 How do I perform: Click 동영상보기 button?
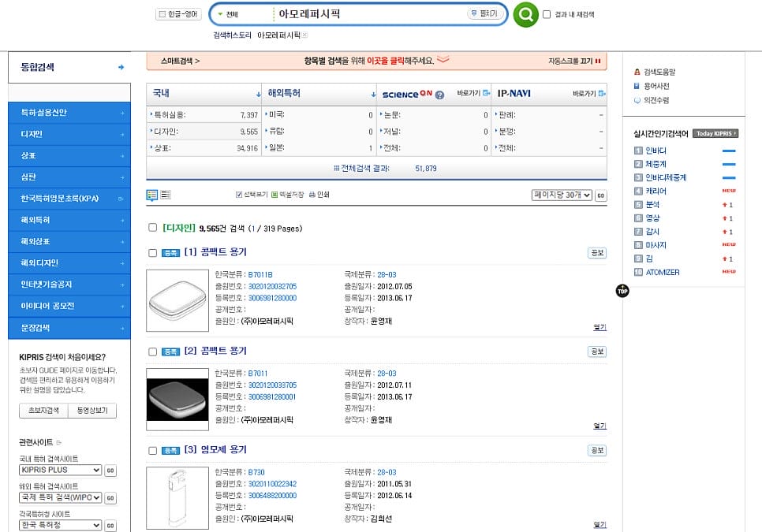coord(92,411)
